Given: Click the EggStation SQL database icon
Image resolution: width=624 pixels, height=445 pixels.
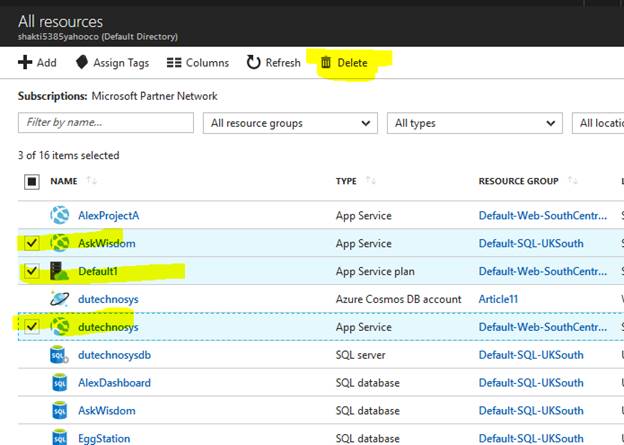Looking at the screenshot, I should click(x=60, y=437).
